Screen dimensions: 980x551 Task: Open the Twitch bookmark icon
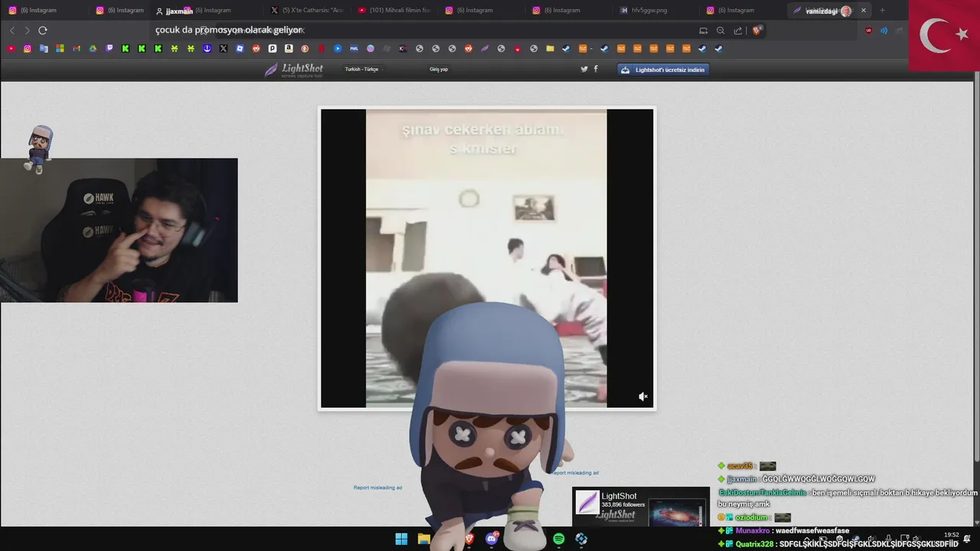109,48
